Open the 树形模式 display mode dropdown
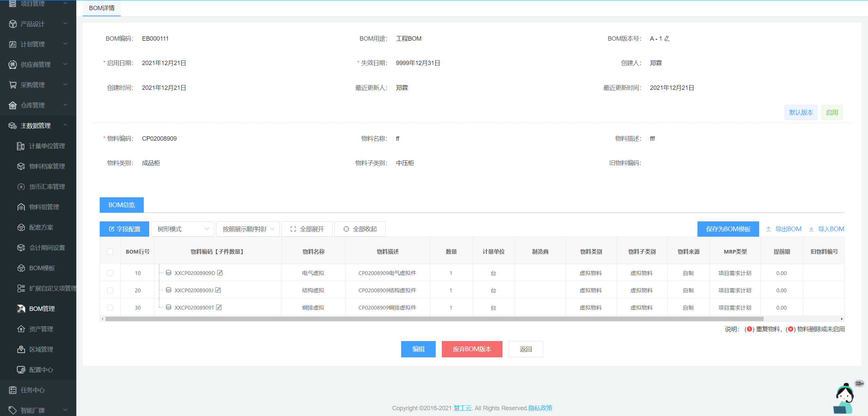The image size is (868, 416). coord(182,229)
